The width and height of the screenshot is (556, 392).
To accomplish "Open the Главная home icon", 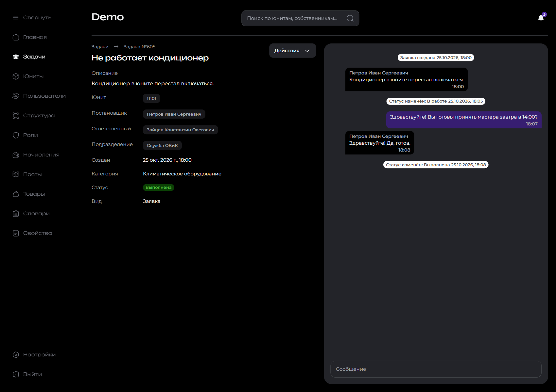I will [x=16, y=37].
